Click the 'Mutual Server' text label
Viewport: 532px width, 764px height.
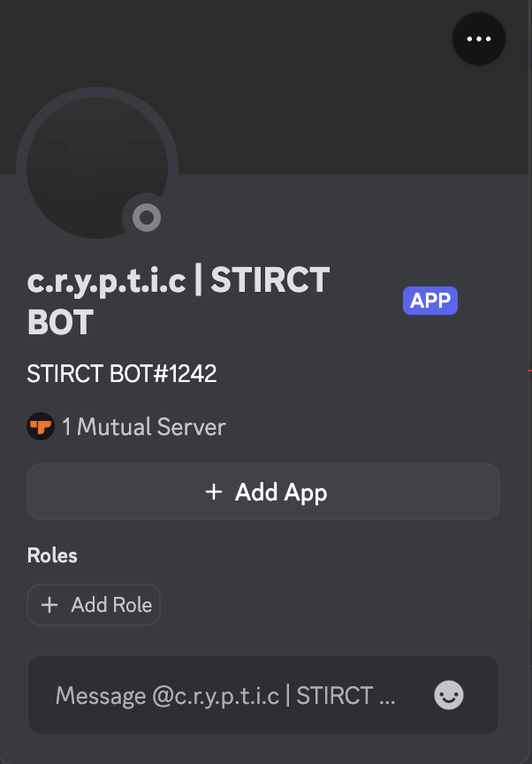(x=151, y=427)
